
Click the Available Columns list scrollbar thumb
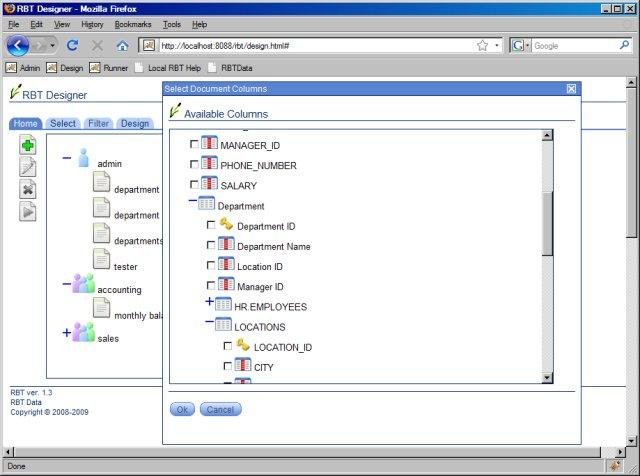547,224
